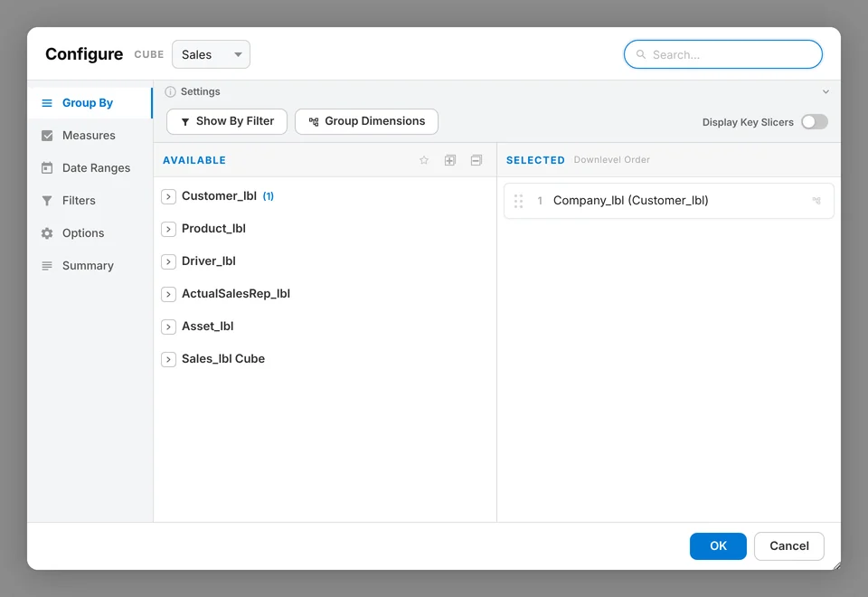View the Summary tab
Image resolution: width=868 pixels, height=597 pixels.
(x=90, y=266)
